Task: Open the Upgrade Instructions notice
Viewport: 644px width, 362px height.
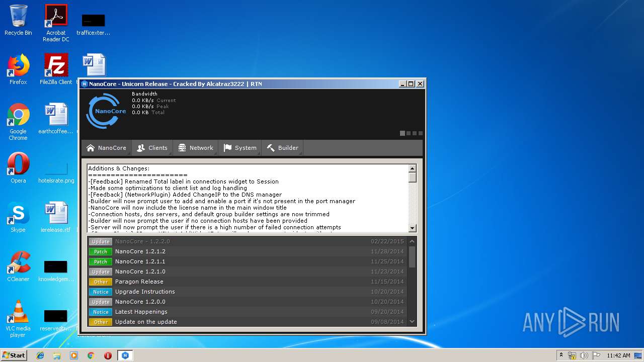Action: coord(247,292)
